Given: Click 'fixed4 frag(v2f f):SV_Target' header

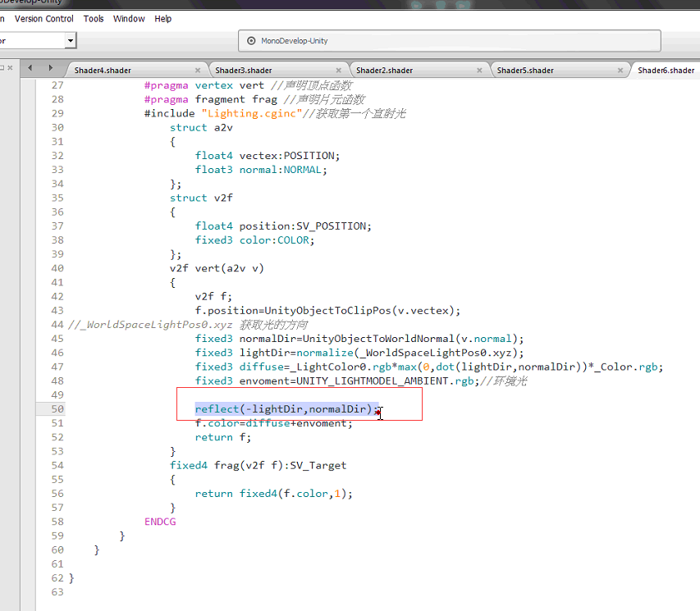Looking at the screenshot, I should coord(258,466).
